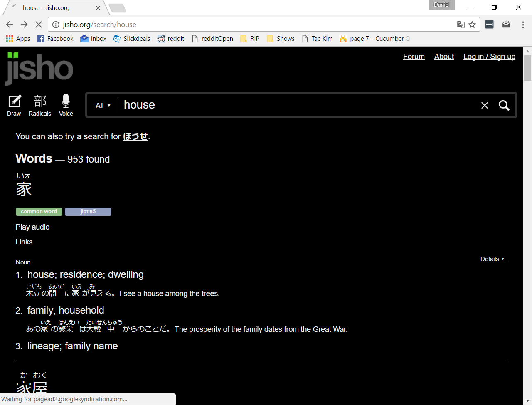Click the magnifying glass to search
The height and width of the screenshot is (405, 532).
[x=504, y=105]
